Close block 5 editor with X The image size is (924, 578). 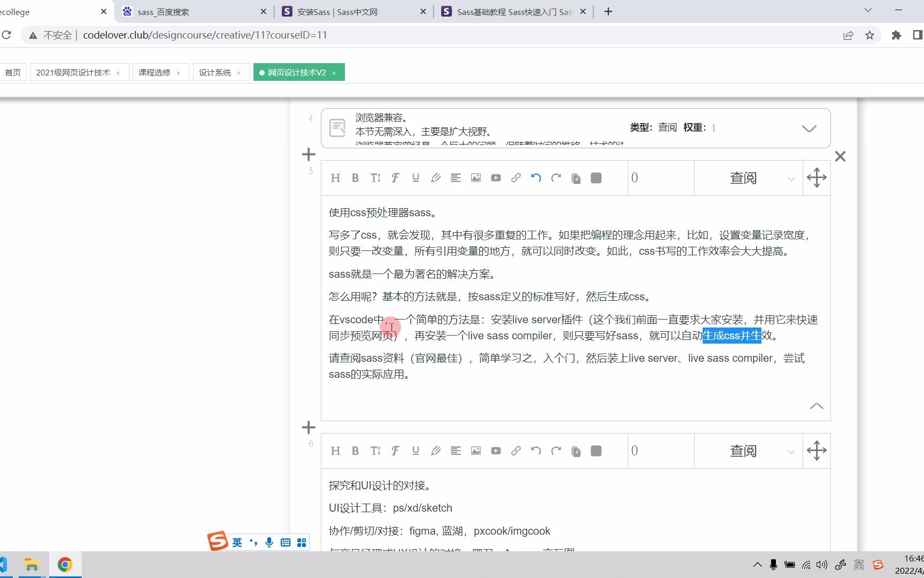(x=840, y=156)
